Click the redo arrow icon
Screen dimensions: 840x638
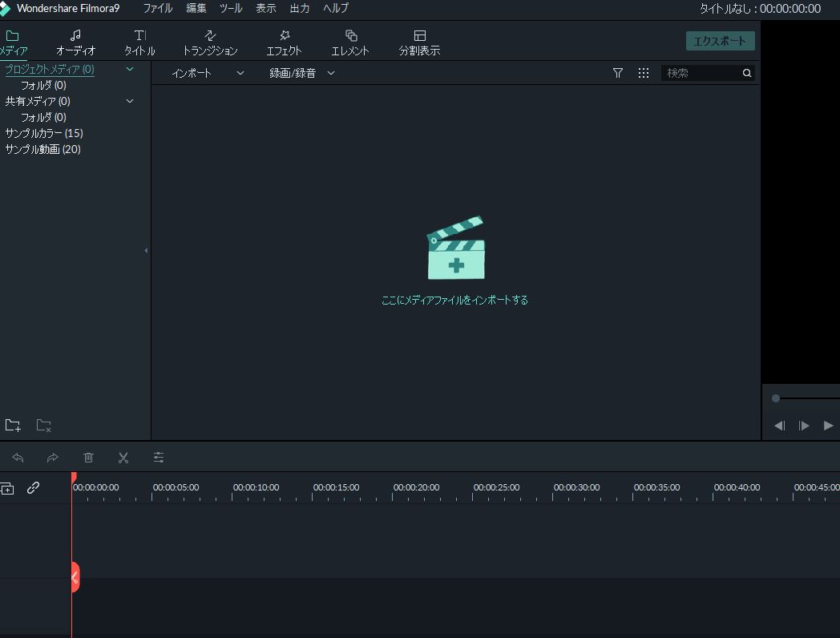(x=53, y=458)
